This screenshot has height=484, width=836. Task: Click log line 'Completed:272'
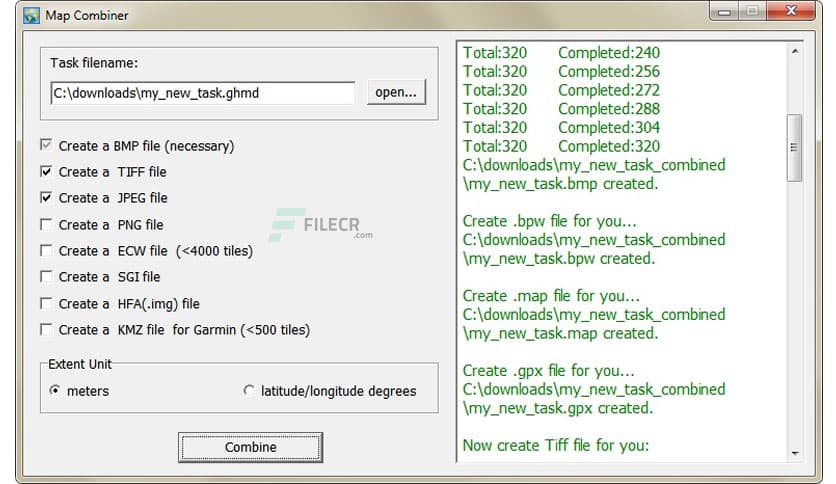pos(609,90)
